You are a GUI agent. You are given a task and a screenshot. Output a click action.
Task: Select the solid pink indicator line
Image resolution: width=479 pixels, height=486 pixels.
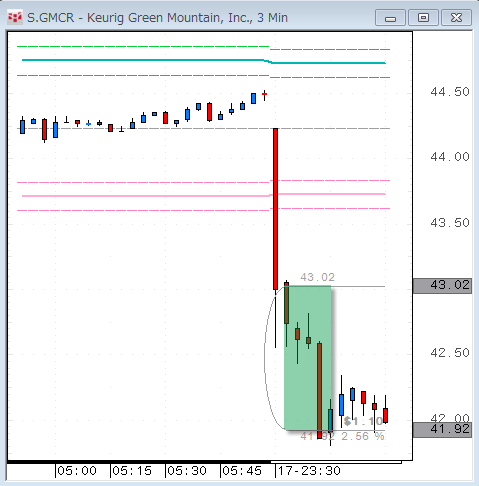point(204,195)
